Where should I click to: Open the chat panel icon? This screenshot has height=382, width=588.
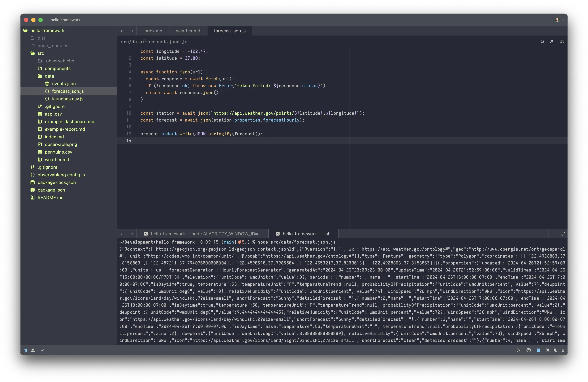click(x=555, y=350)
